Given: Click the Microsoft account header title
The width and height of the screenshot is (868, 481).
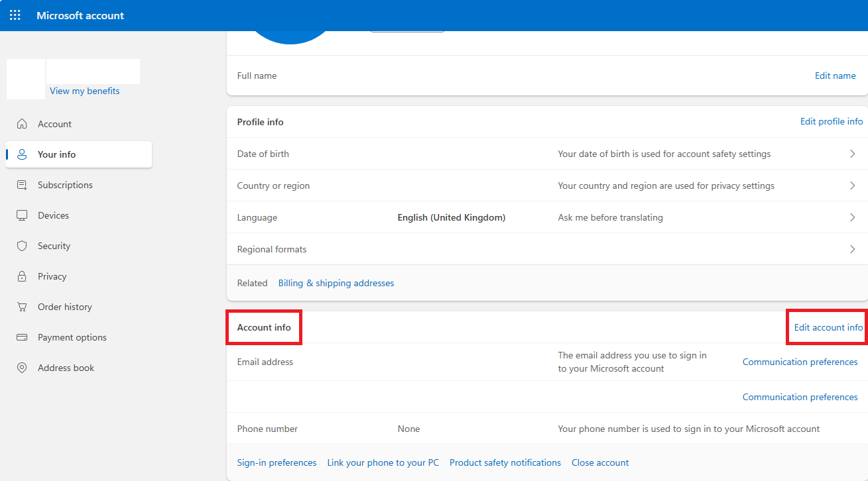Looking at the screenshot, I should pos(80,15).
